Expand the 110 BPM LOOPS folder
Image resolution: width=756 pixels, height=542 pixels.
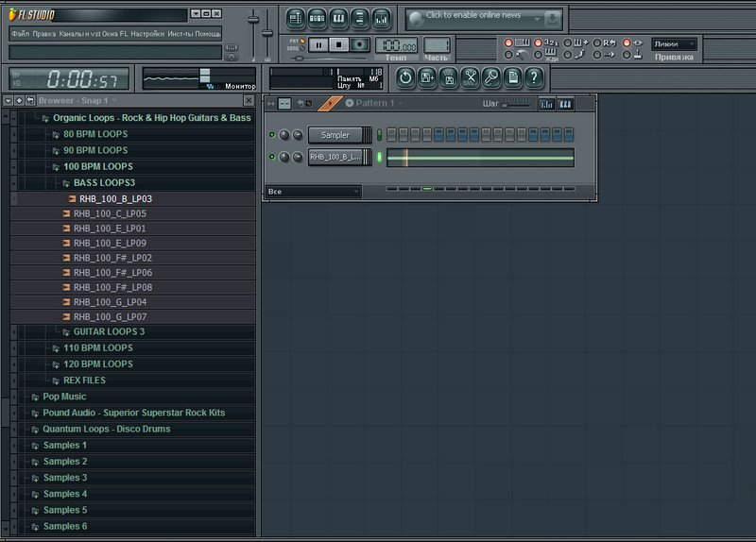(97, 347)
